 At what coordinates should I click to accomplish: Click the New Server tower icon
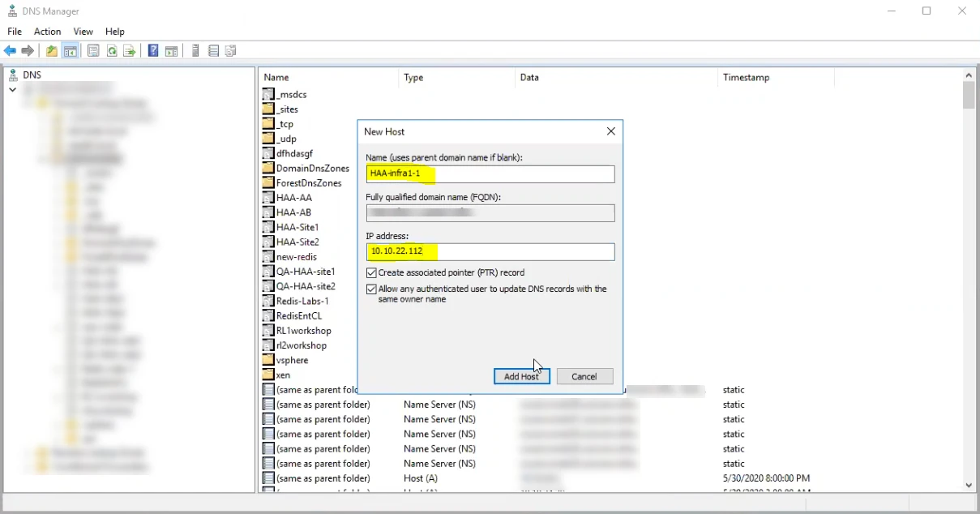pyautogui.click(x=195, y=51)
